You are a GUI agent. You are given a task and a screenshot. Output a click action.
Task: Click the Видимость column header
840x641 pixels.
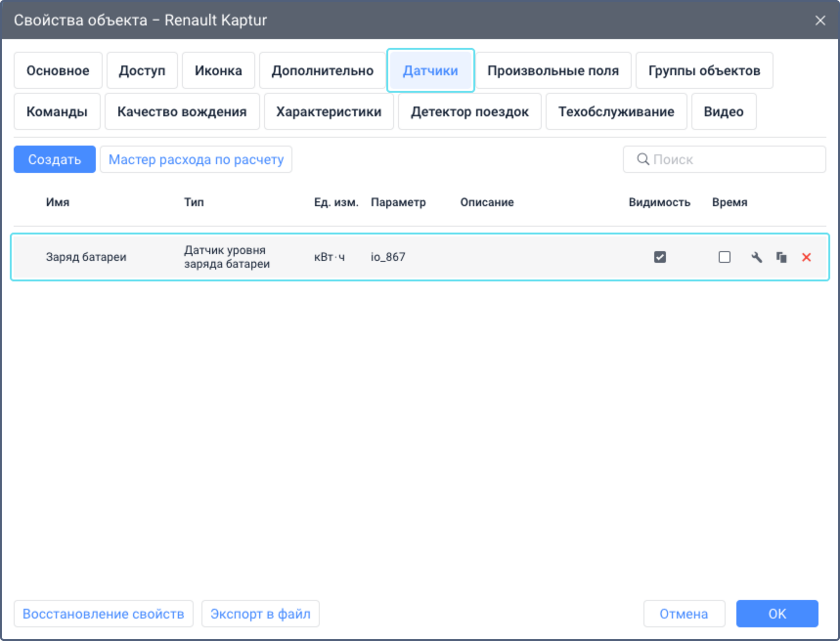tap(659, 202)
